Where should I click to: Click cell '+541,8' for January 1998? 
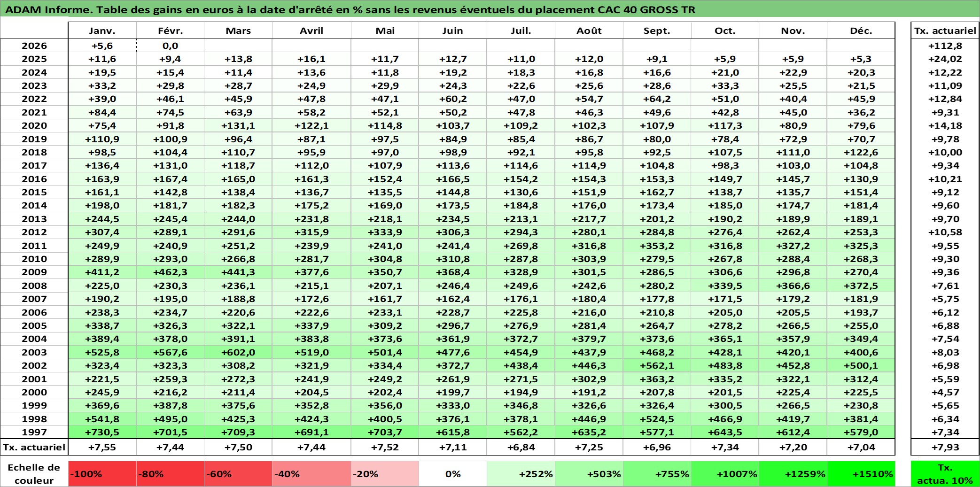(102, 419)
